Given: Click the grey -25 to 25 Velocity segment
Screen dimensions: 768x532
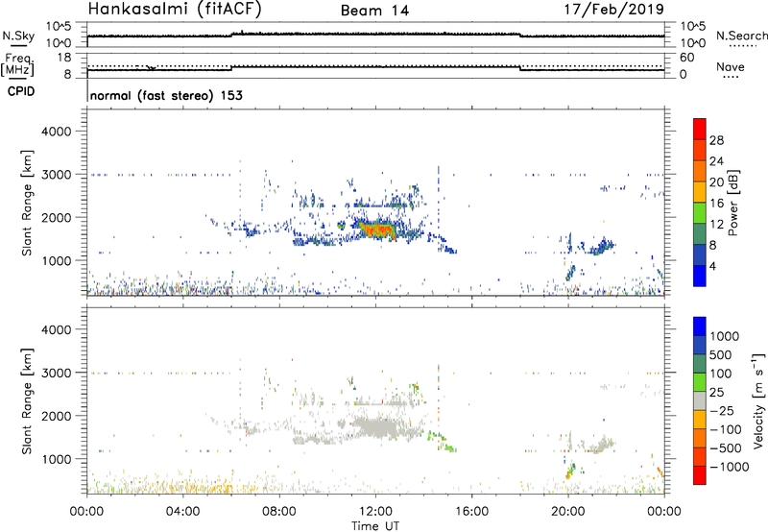Looking at the screenshot, I should pos(700,400).
